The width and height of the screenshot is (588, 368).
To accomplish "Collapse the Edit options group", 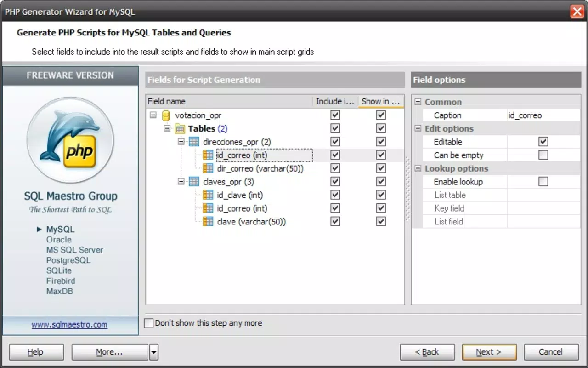I will point(418,129).
